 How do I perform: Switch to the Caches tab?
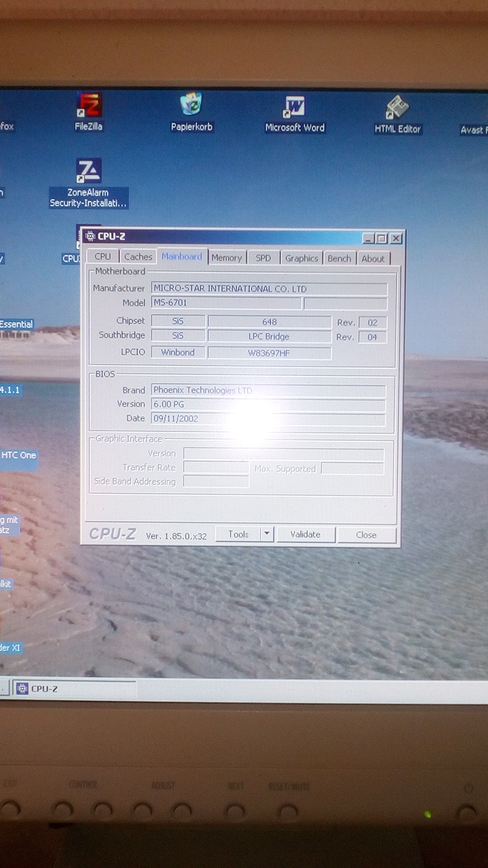138,257
